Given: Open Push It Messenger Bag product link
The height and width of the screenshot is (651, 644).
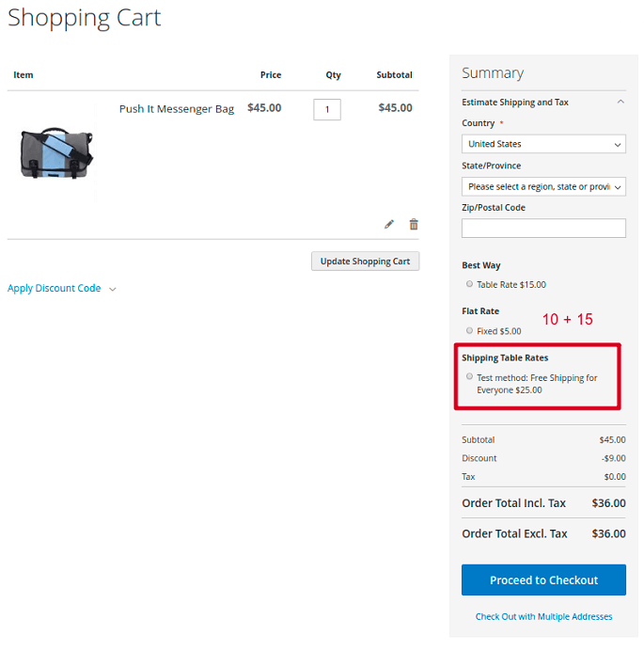Looking at the screenshot, I should pyautogui.click(x=177, y=109).
